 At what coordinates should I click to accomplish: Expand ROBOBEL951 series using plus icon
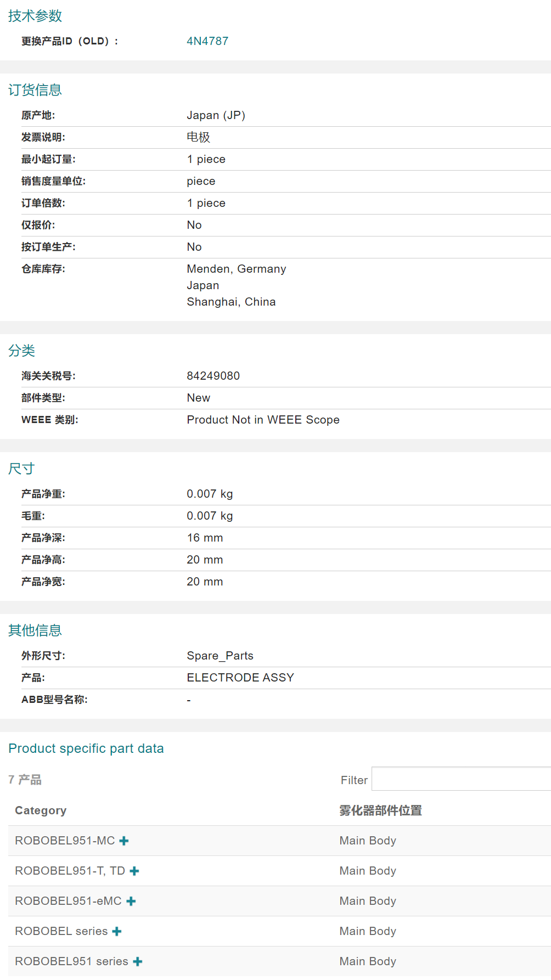coord(138,961)
